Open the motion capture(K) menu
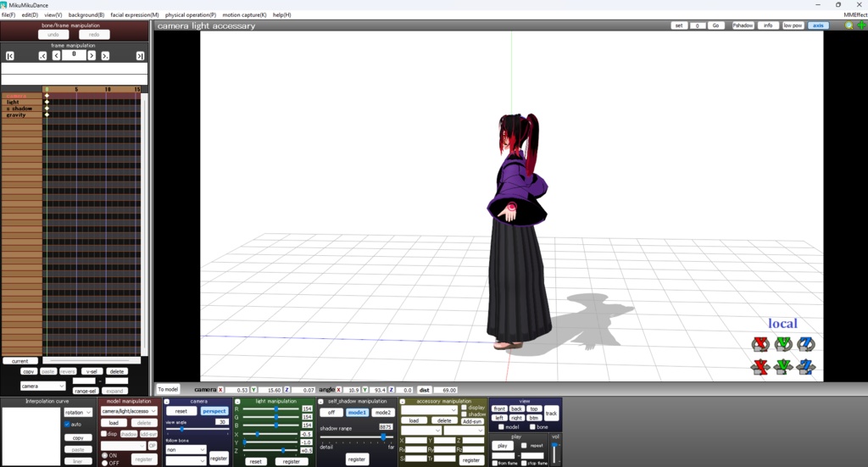Image resolution: width=868 pixels, height=467 pixels. 244,15
